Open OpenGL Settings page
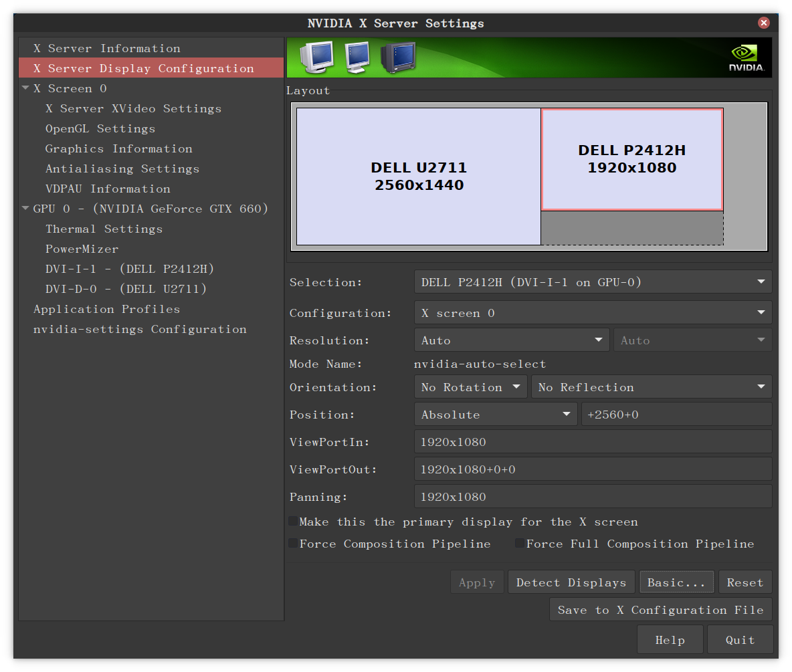792x672 pixels. pyautogui.click(x=100, y=129)
